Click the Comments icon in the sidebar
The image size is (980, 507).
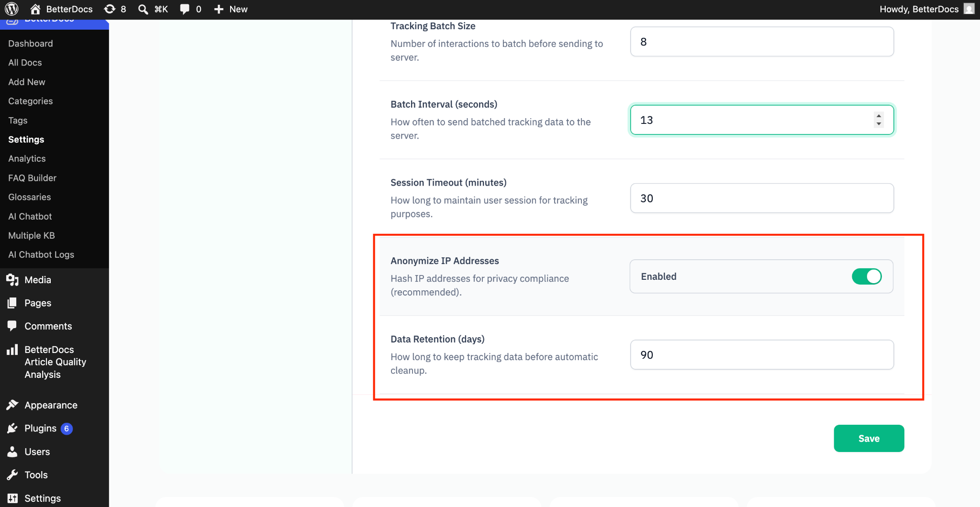12,326
